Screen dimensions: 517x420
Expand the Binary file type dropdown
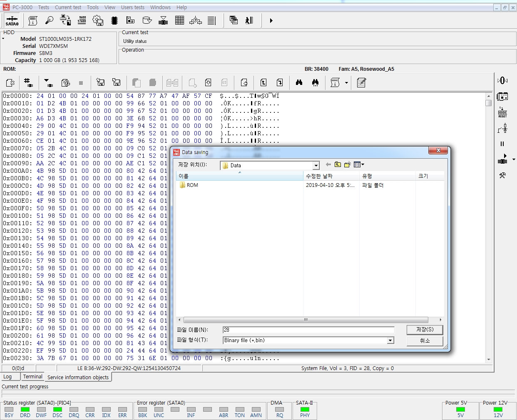pyautogui.click(x=390, y=340)
